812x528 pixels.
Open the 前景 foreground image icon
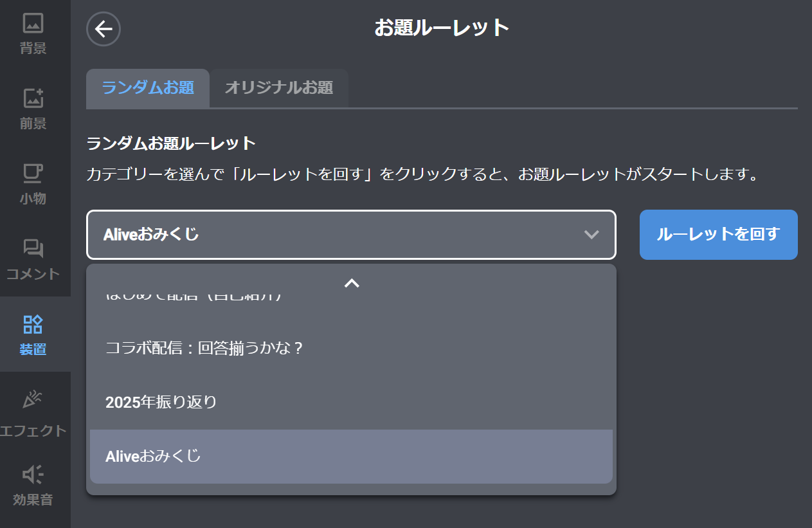pos(33,98)
